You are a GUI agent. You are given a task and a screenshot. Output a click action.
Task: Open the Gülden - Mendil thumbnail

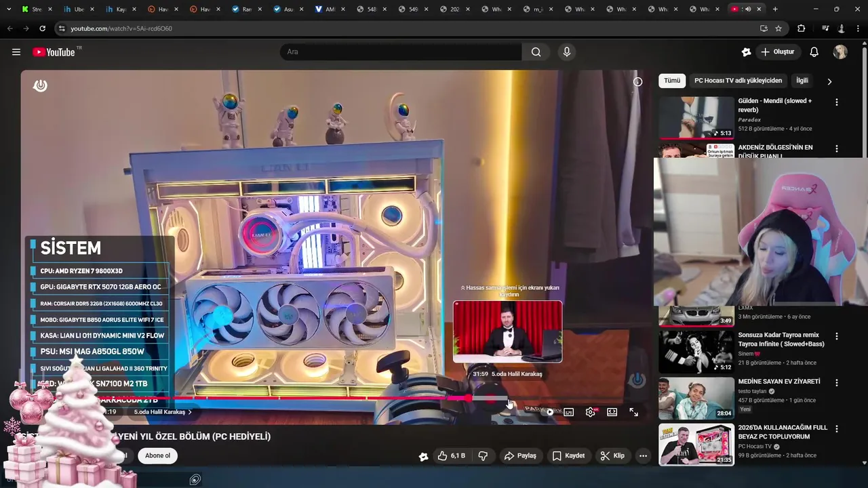[x=696, y=117]
